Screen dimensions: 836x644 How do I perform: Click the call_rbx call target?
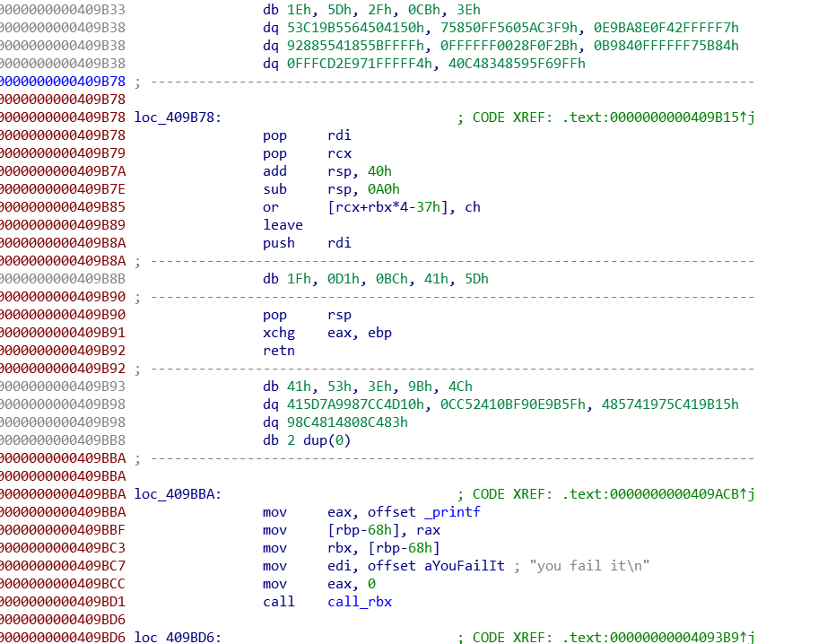pos(360,602)
